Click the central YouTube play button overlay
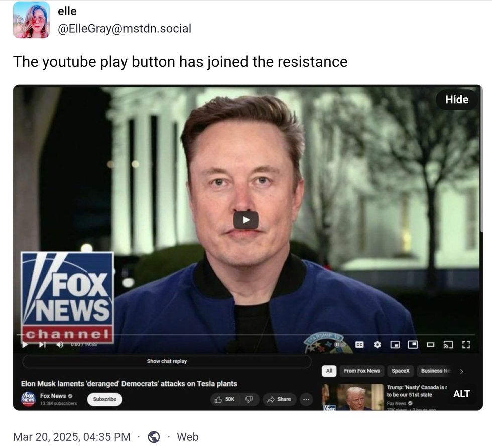Image resolution: width=492 pixels, height=448 pixels. 245,220
